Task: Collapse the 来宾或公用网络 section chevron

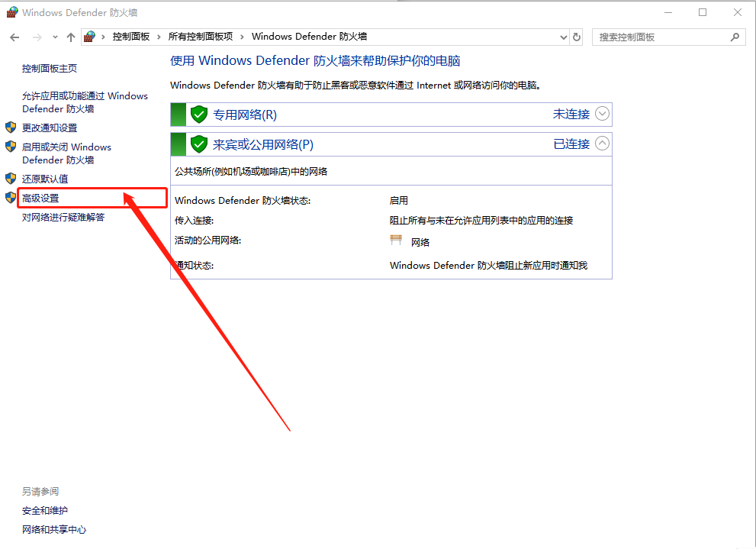Action: coord(602,144)
